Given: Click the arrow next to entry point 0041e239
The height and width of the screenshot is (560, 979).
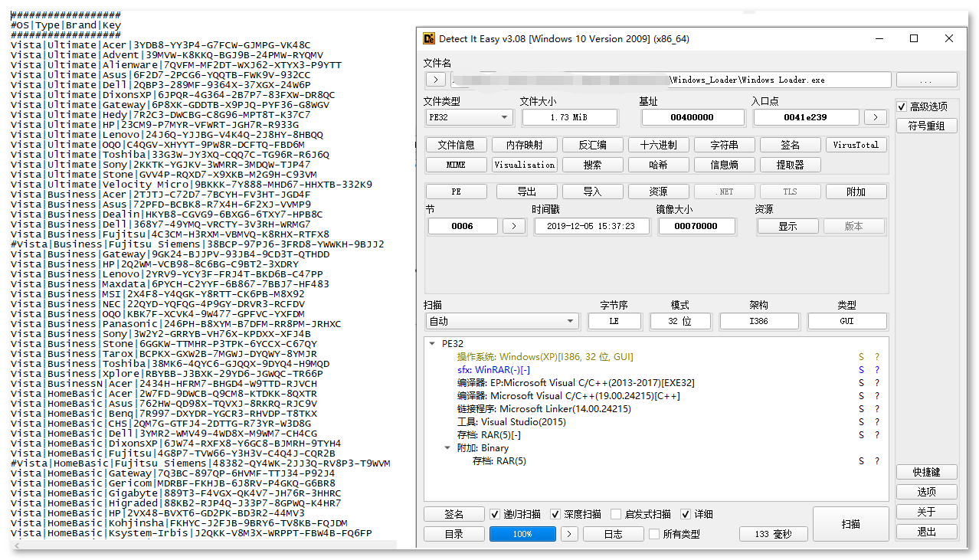Looking at the screenshot, I should point(876,117).
